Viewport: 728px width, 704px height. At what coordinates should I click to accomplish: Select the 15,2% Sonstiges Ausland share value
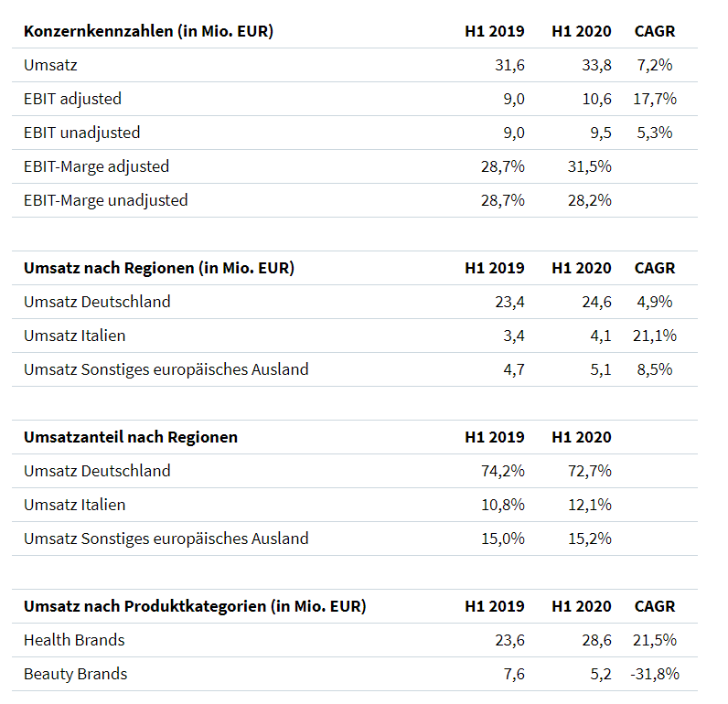click(589, 539)
